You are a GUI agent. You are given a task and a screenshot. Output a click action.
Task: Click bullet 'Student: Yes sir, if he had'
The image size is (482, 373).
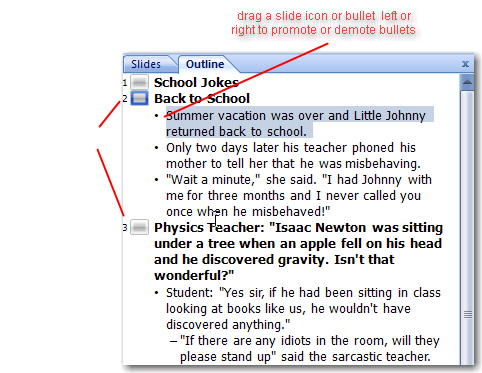[303, 308]
